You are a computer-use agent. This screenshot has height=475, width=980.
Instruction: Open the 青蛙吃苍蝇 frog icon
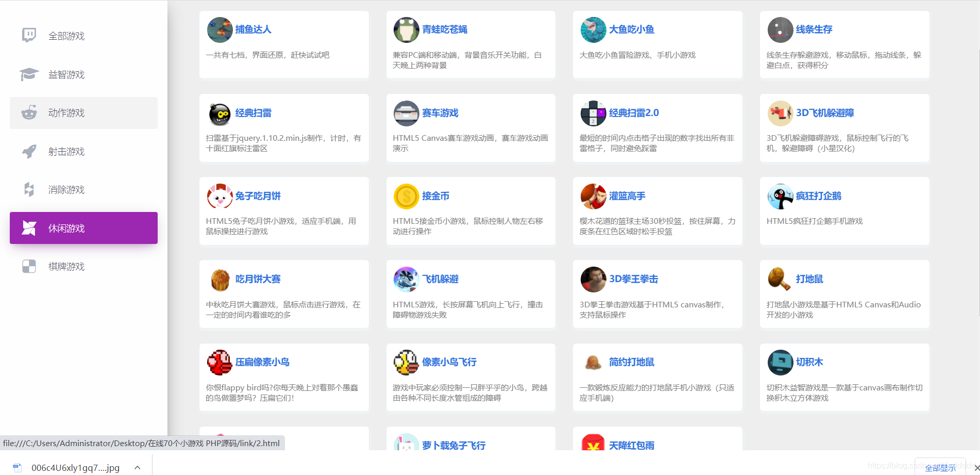(407, 30)
